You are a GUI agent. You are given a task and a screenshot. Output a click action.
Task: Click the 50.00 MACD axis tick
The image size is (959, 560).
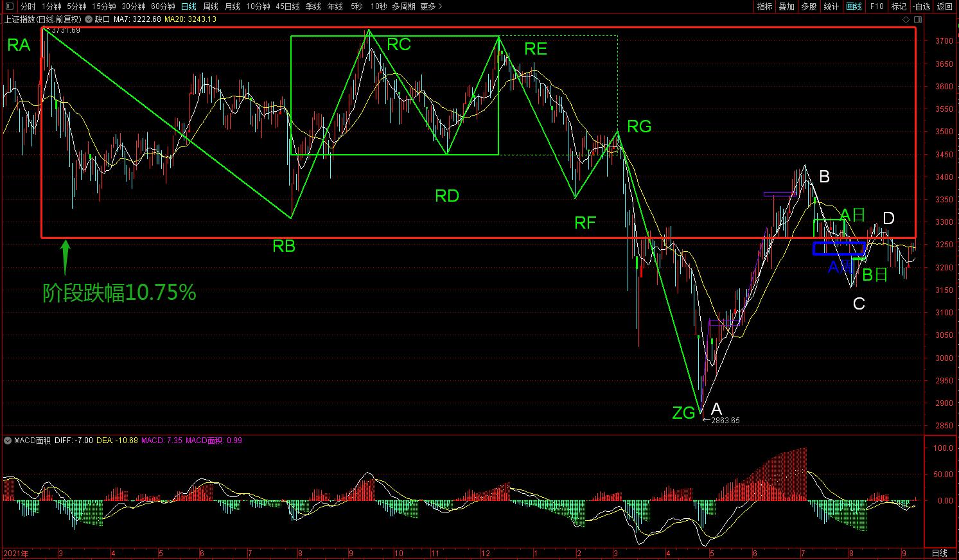[x=944, y=475]
